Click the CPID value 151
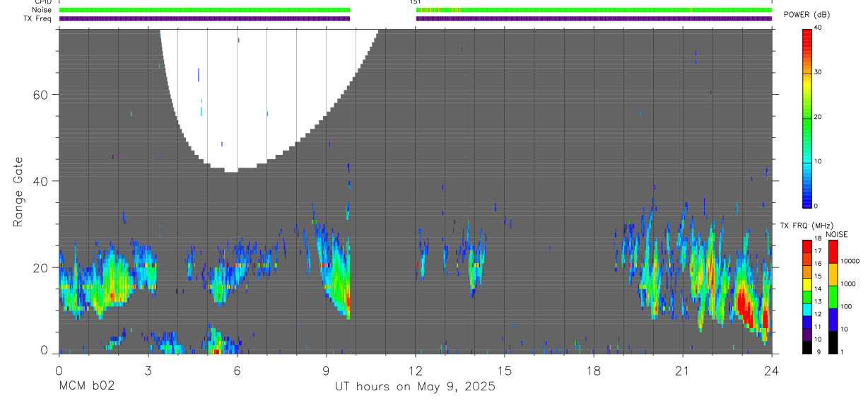 (415, 2)
